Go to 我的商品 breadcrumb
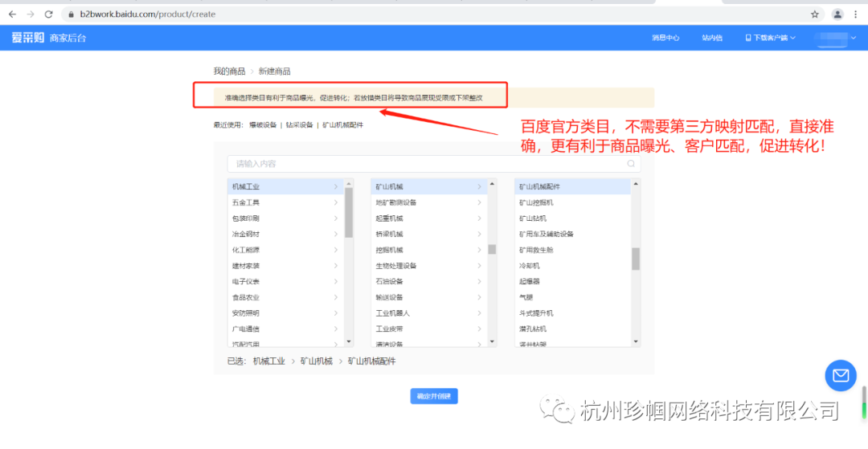The width and height of the screenshot is (868, 449). (x=229, y=71)
